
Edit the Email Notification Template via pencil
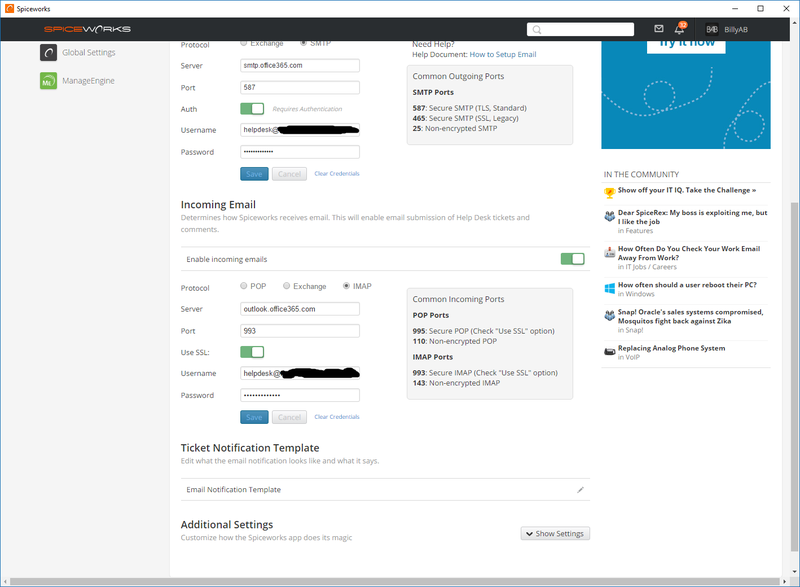[580, 489]
